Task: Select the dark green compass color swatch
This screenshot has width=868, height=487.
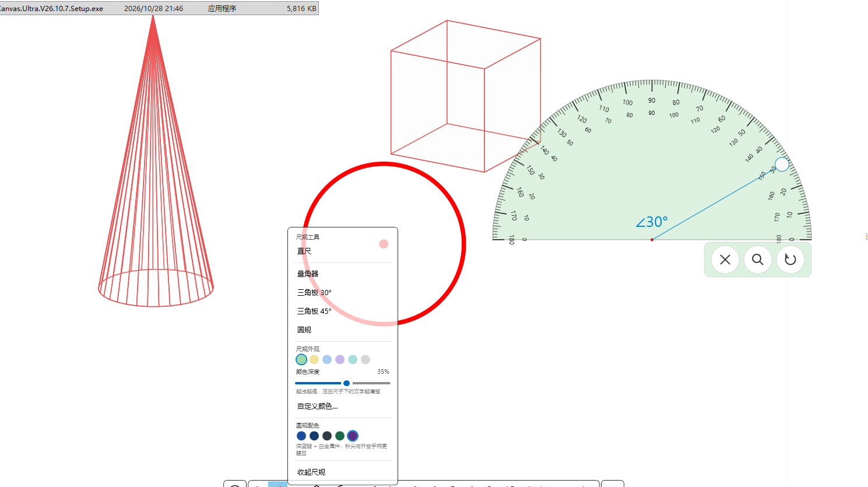Action: pyautogui.click(x=340, y=436)
